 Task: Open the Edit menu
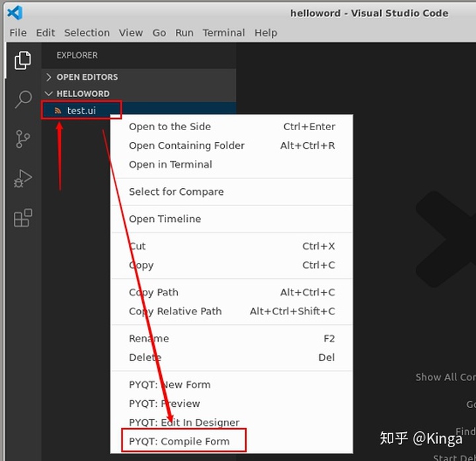45,33
